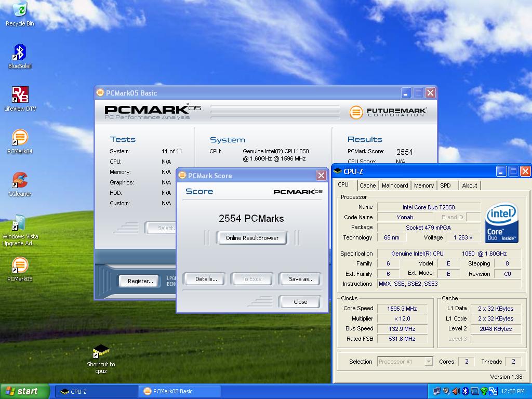Open the CCleaner desktop shortcut
Image resolution: width=532 pixels, height=399 pixels.
tap(20, 184)
